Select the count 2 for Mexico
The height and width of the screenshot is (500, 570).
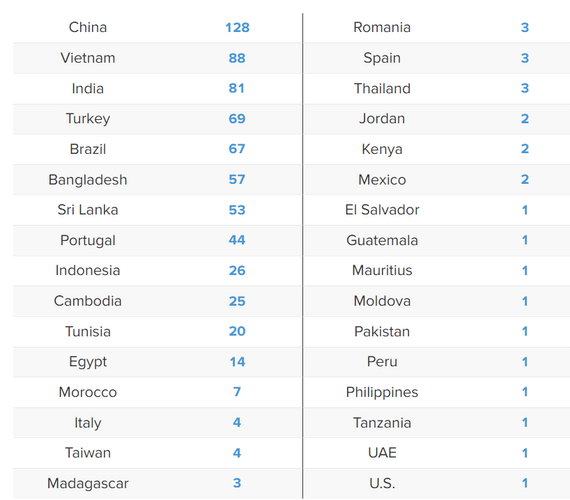click(x=525, y=179)
